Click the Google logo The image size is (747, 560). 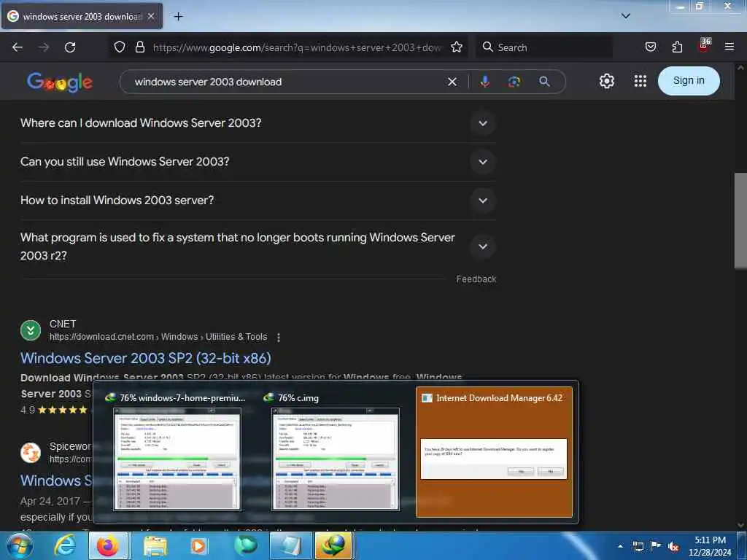60,82
